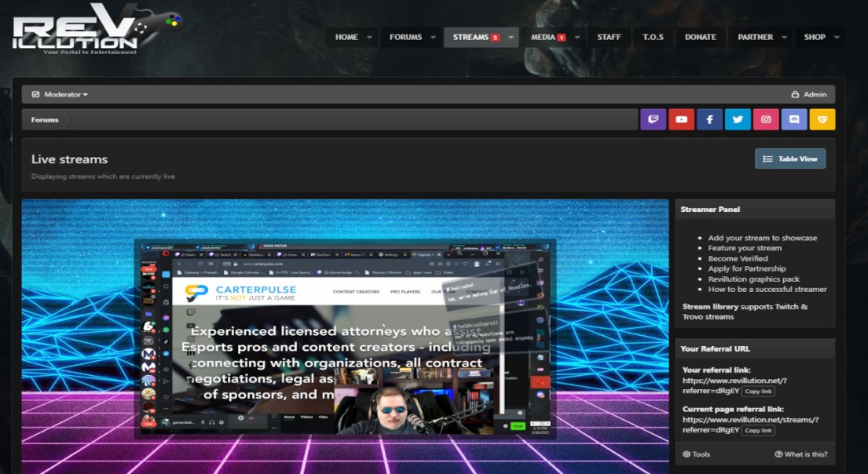Screen dimensions: 868x474
Task: Open the Twitter social icon
Action: tap(738, 119)
